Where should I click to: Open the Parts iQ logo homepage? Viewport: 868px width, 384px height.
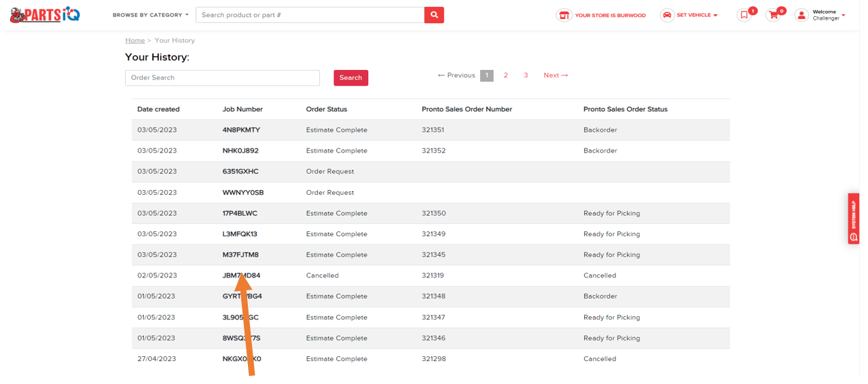[45, 15]
